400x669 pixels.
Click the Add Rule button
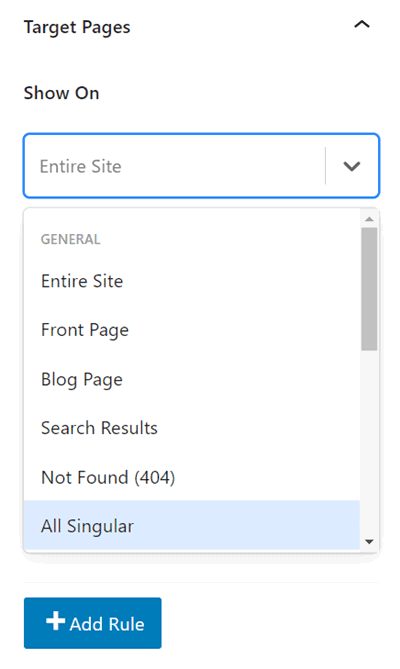93,623
